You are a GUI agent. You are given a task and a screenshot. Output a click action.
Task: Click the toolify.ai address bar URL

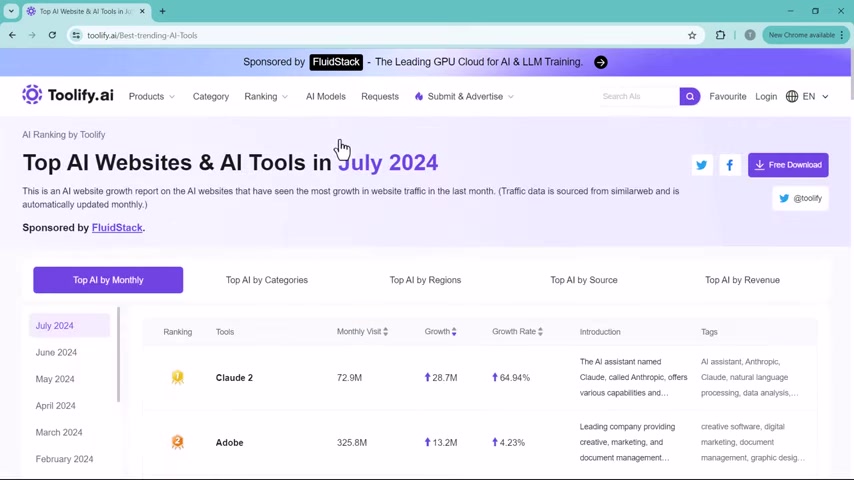[x=142, y=35]
